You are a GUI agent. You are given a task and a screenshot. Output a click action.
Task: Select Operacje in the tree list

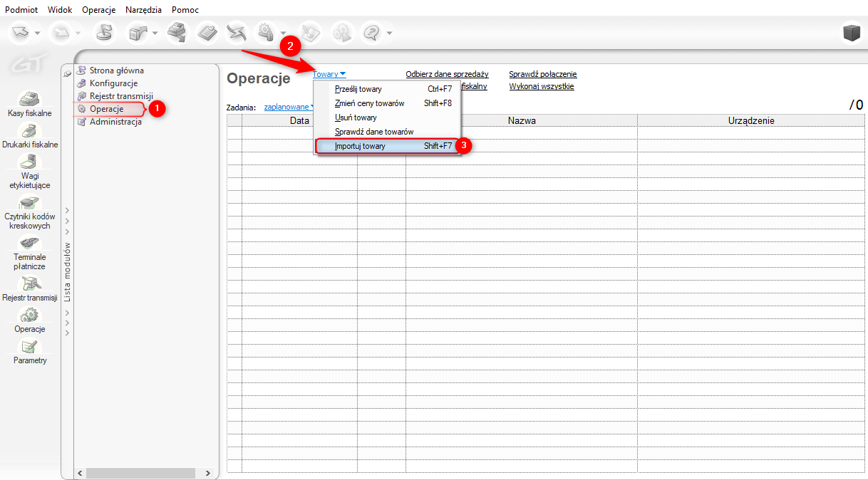(x=100, y=109)
